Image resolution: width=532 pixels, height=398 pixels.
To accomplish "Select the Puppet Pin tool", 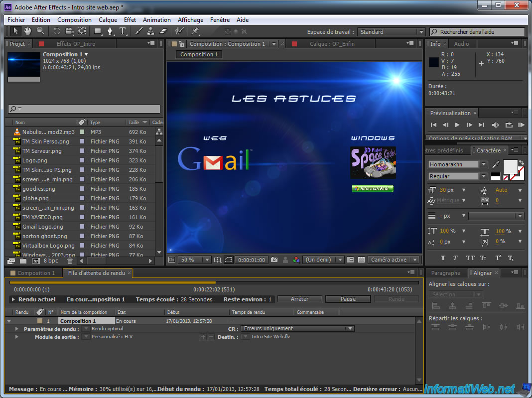I will tap(195, 31).
